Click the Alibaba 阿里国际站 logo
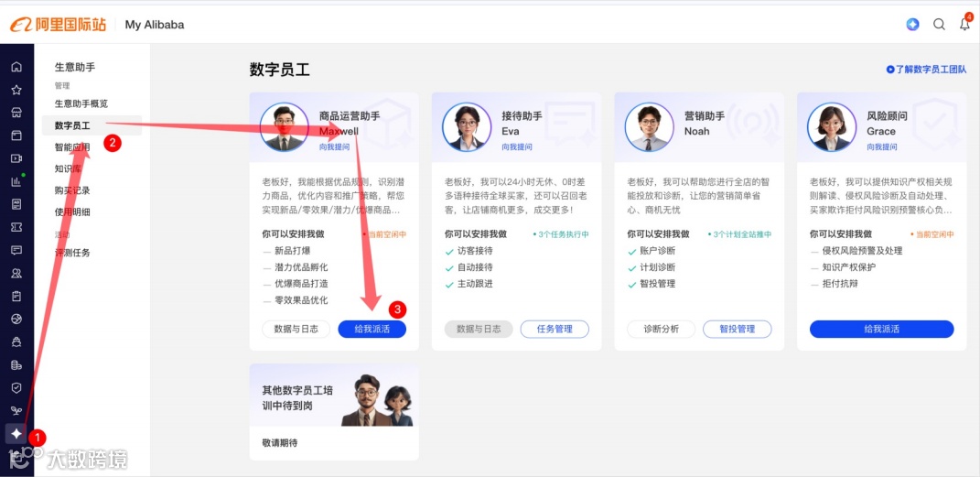The width and height of the screenshot is (980, 477). 59,25
